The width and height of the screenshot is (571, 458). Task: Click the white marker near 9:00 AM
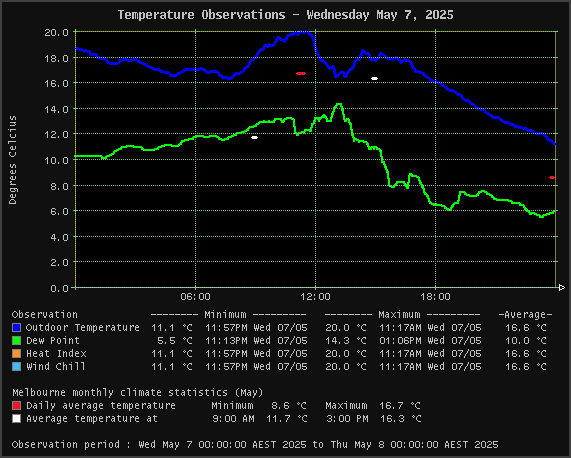coord(255,138)
